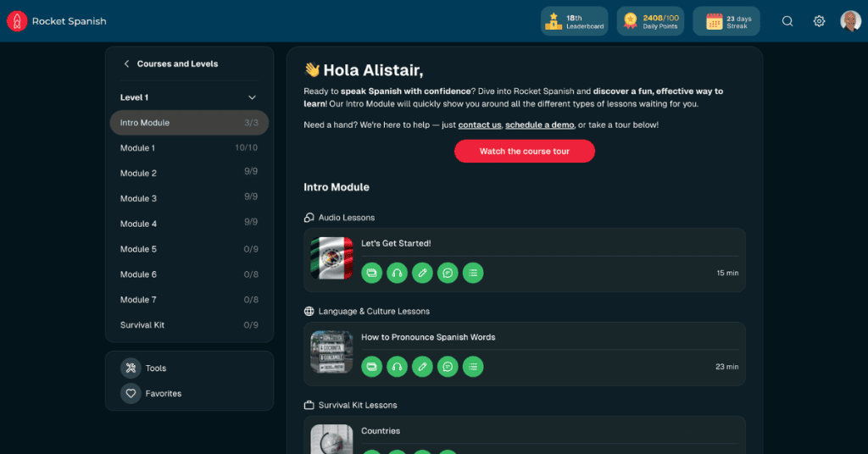This screenshot has height=454, width=868.
Task: Click the Survival Kit Lessons label
Action: (x=358, y=406)
